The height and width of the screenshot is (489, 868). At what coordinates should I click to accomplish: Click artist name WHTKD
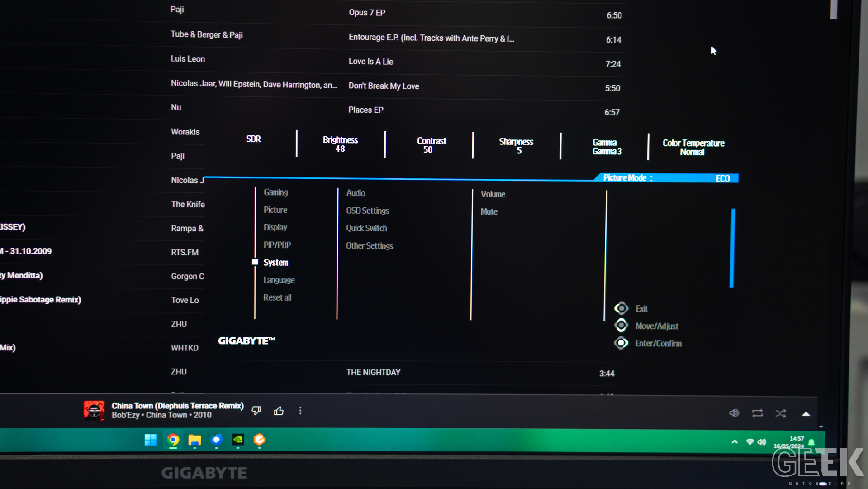click(x=185, y=348)
